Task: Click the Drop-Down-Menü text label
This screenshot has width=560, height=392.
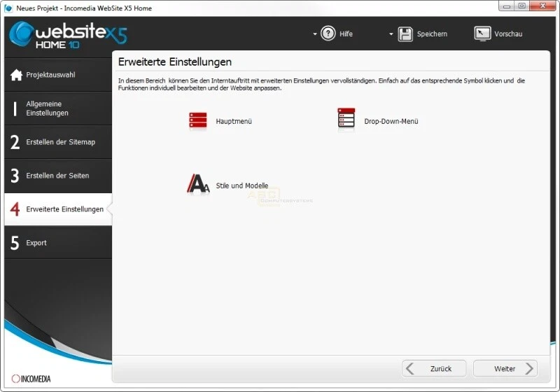Action: (x=391, y=121)
